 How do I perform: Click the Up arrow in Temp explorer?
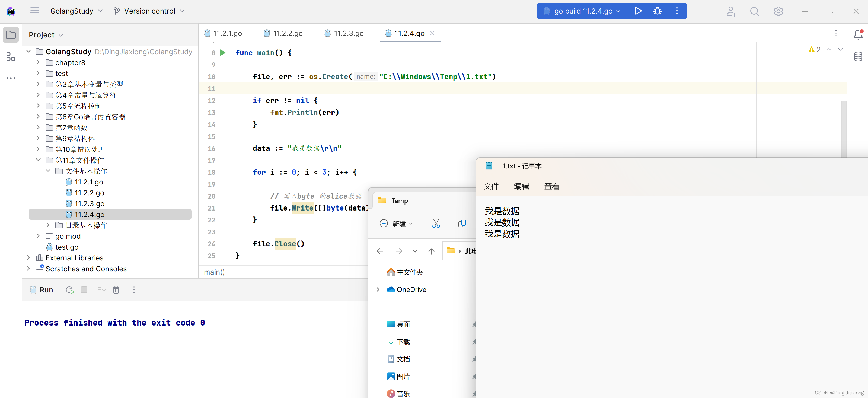point(431,251)
